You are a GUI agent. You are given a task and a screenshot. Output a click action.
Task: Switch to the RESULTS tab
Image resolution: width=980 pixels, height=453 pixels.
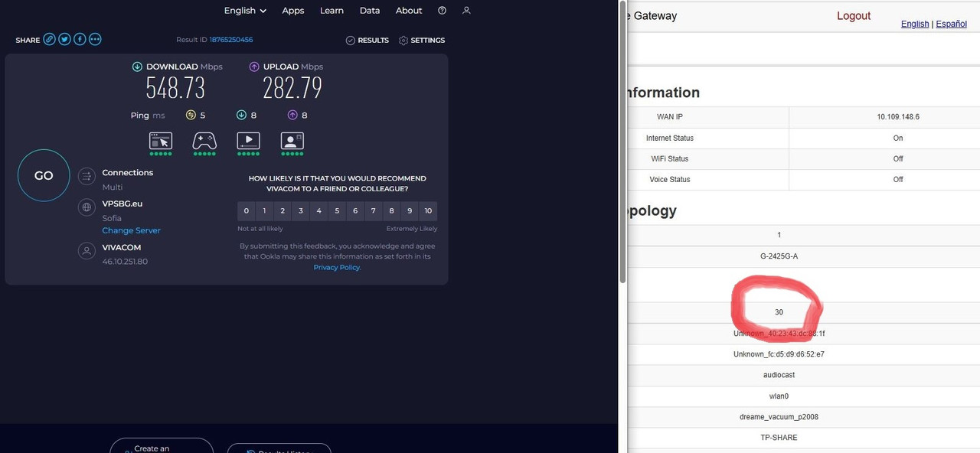pyautogui.click(x=367, y=40)
